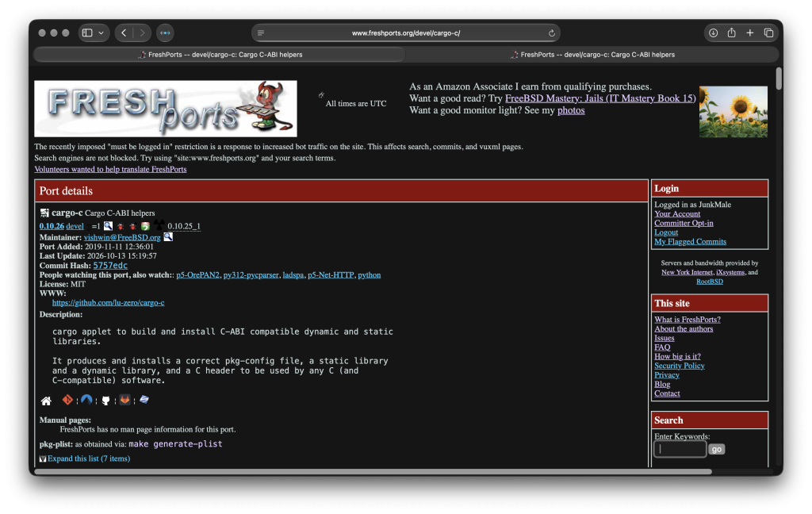This screenshot has width=812, height=514.
Task: Open Committer Opt-in link
Action: pyautogui.click(x=684, y=224)
